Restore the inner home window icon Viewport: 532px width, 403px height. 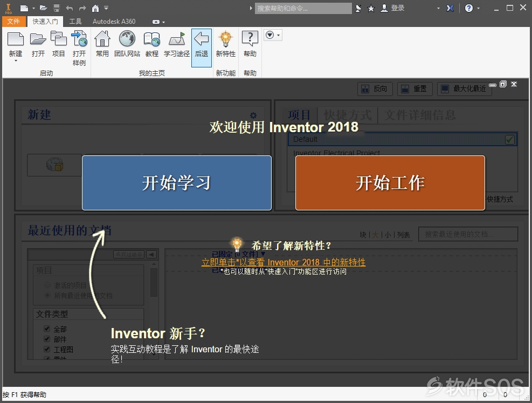tap(503, 84)
